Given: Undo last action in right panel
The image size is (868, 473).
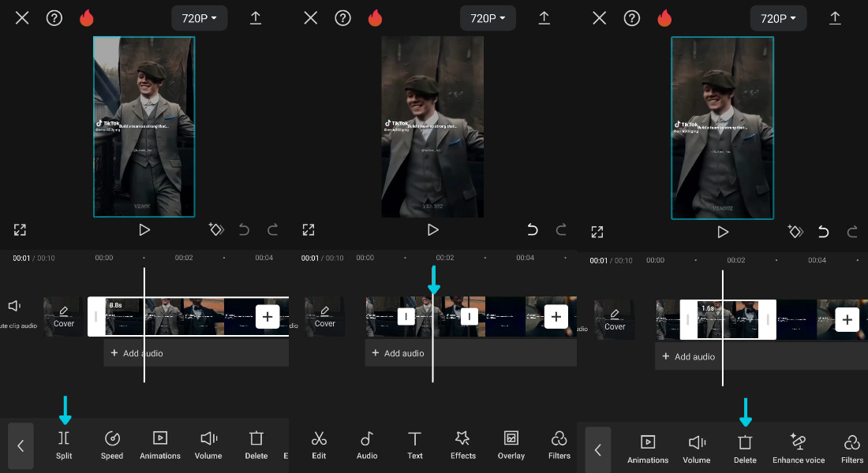Looking at the screenshot, I should 823,232.
